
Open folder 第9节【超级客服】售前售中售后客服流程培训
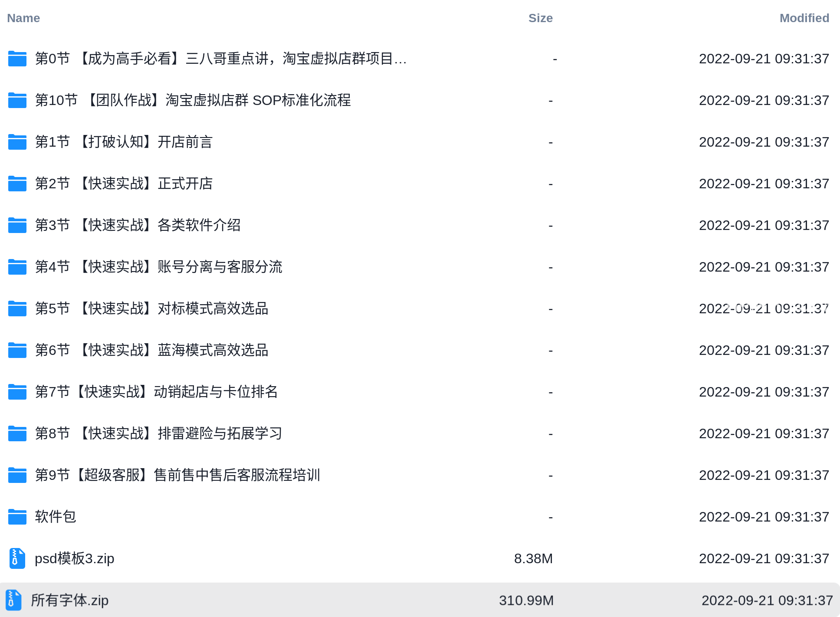[x=177, y=475]
